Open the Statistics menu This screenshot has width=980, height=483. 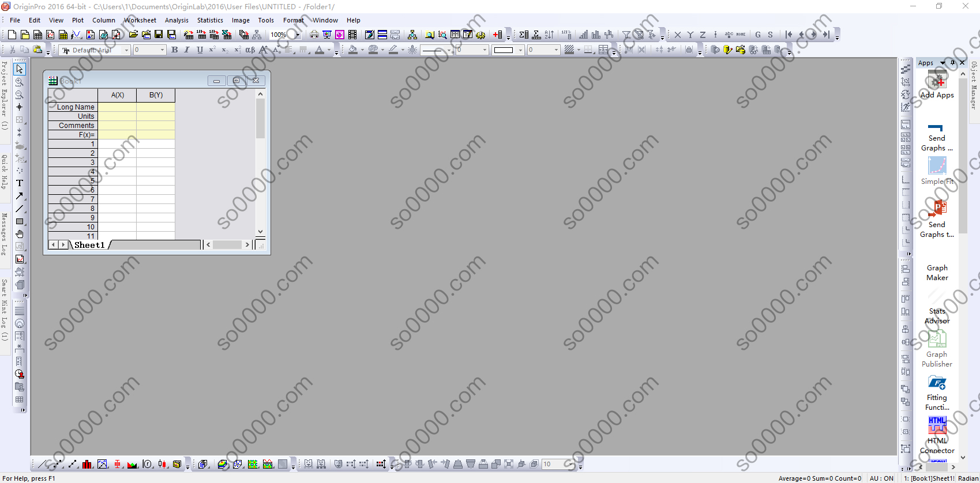210,20
